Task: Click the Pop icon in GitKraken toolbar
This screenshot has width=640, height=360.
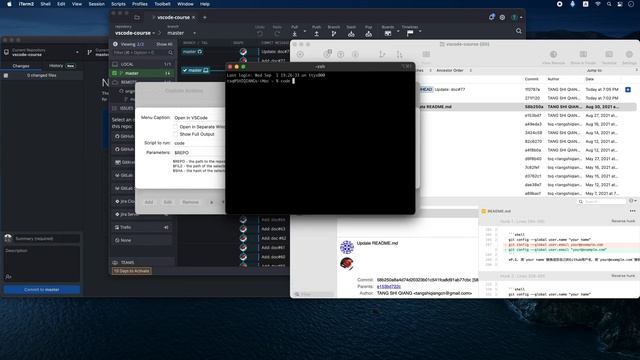Action: coord(369,34)
